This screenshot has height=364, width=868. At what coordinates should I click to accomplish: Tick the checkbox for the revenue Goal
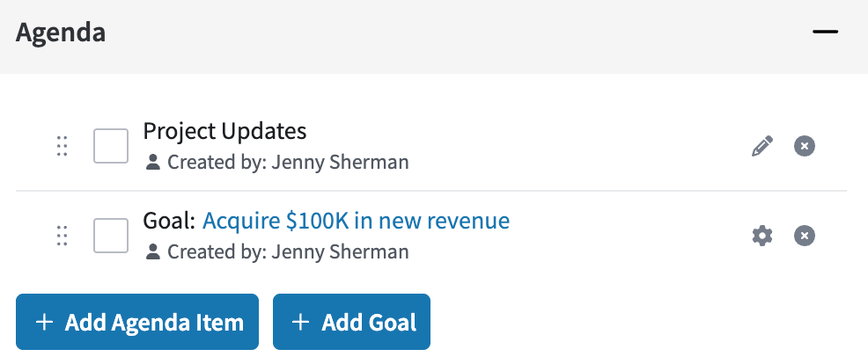pyautogui.click(x=111, y=236)
